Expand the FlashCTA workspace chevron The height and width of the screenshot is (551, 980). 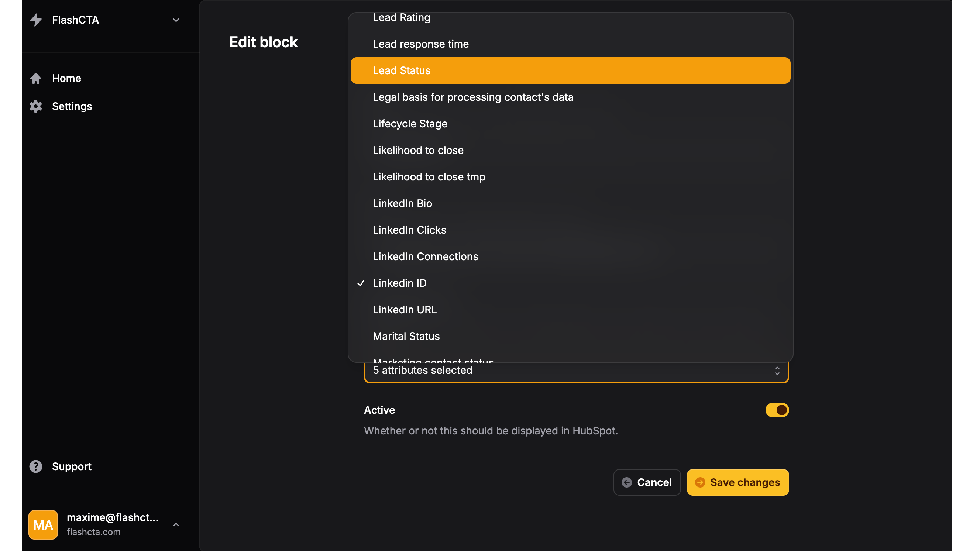(x=176, y=20)
